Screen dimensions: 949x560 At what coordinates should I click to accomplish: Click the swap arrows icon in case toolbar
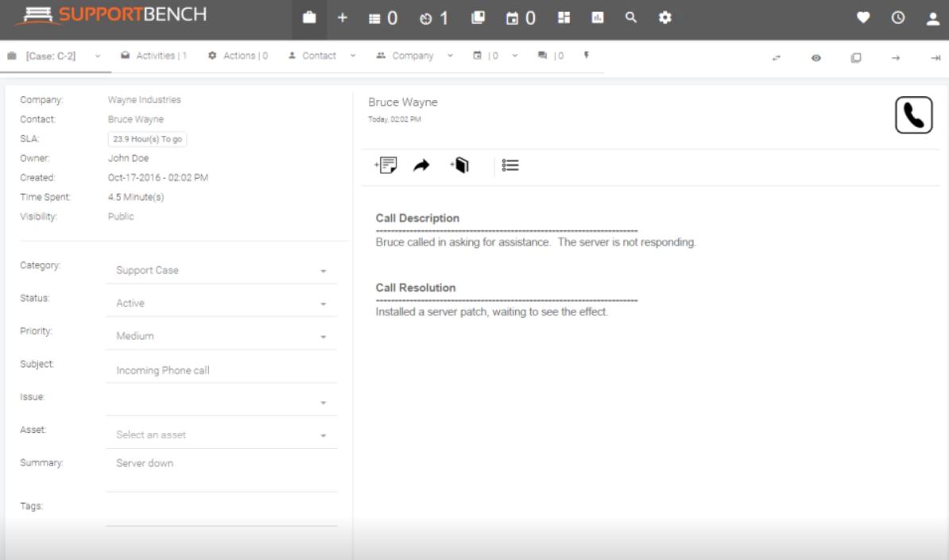click(776, 58)
